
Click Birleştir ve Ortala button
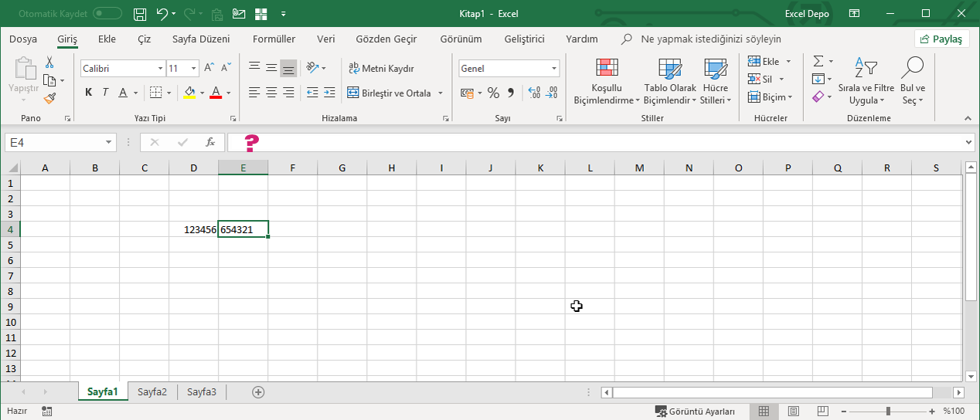coord(390,93)
